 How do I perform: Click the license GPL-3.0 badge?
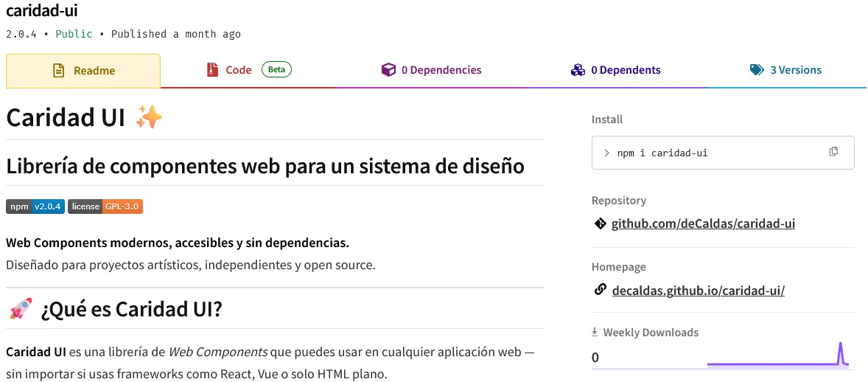click(105, 206)
